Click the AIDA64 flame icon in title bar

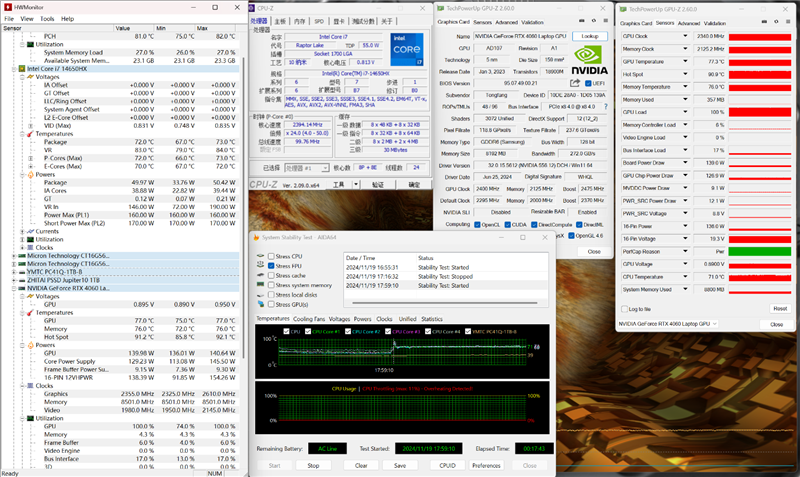pos(257,237)
